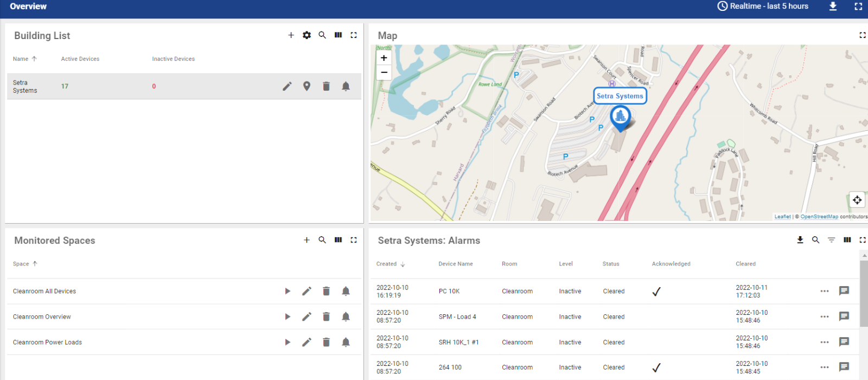
Task: Expand Monitored Spaces to fullscreen
Action: 354,240
